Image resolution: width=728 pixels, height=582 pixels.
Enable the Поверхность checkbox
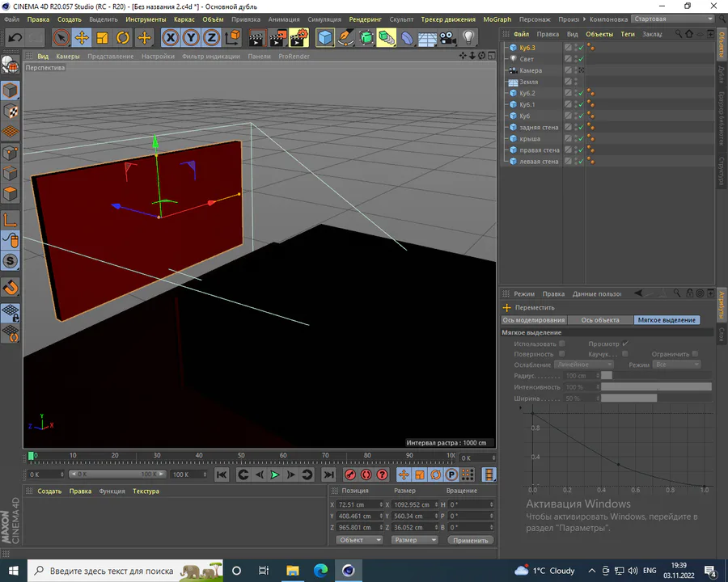(x=562, y=354)
